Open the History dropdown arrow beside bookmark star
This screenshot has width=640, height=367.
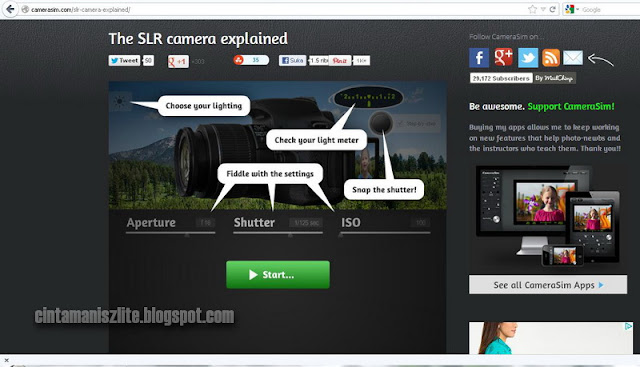tap(543, 9)
